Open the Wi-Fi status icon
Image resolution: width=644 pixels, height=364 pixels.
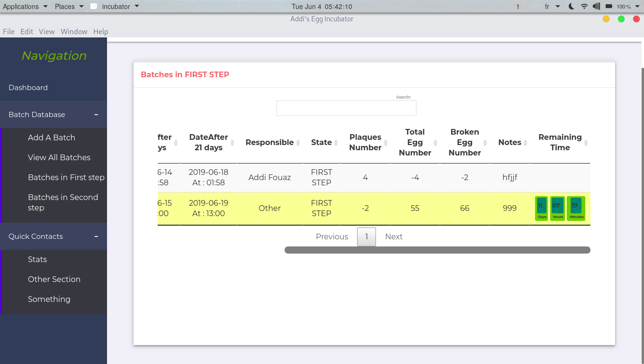click(x=584, y=7)
